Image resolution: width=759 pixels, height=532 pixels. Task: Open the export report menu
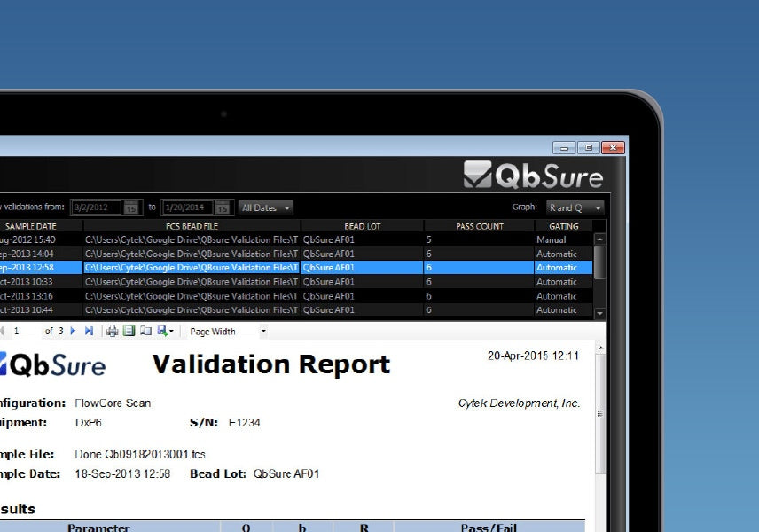(165, 331)
